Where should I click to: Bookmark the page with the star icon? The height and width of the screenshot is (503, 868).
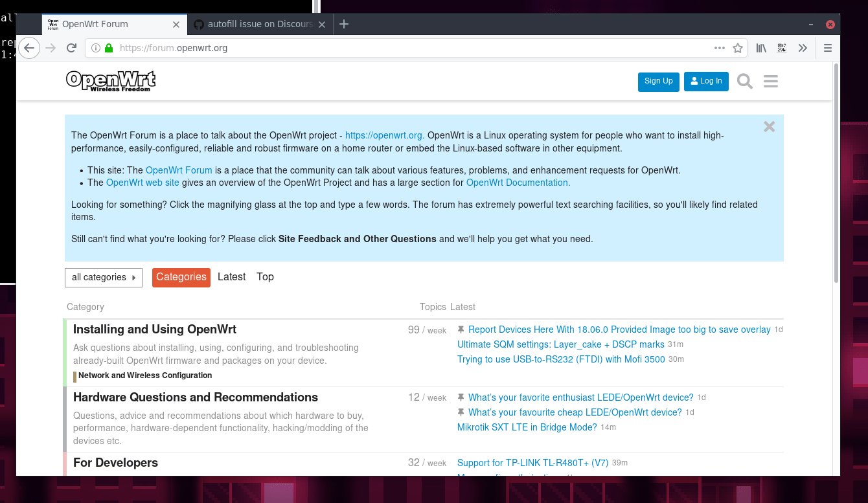click(738, 48)
